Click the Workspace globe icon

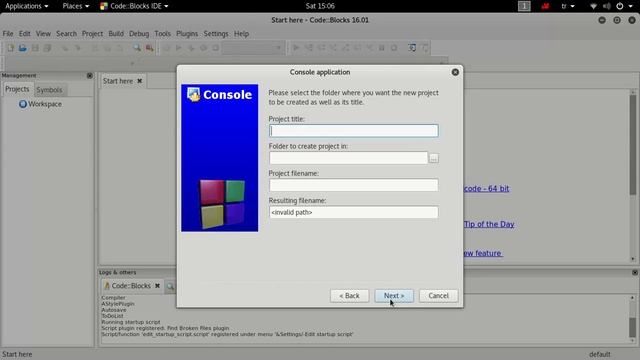(23, 104)
